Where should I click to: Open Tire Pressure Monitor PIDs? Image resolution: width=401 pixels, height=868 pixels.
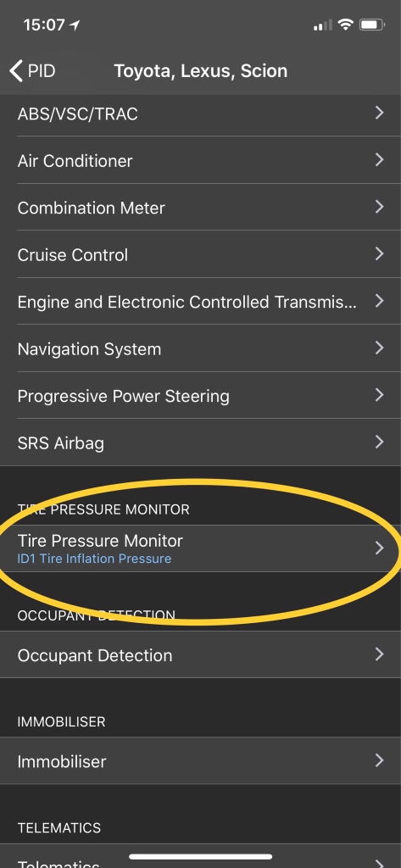point(200,548)
